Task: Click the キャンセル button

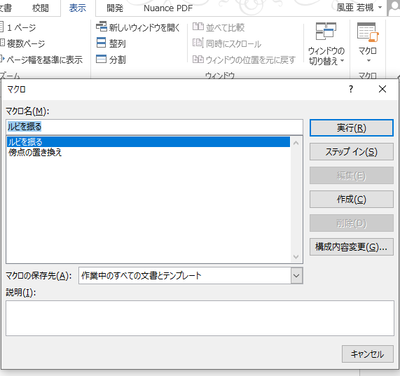Action: 367,354
